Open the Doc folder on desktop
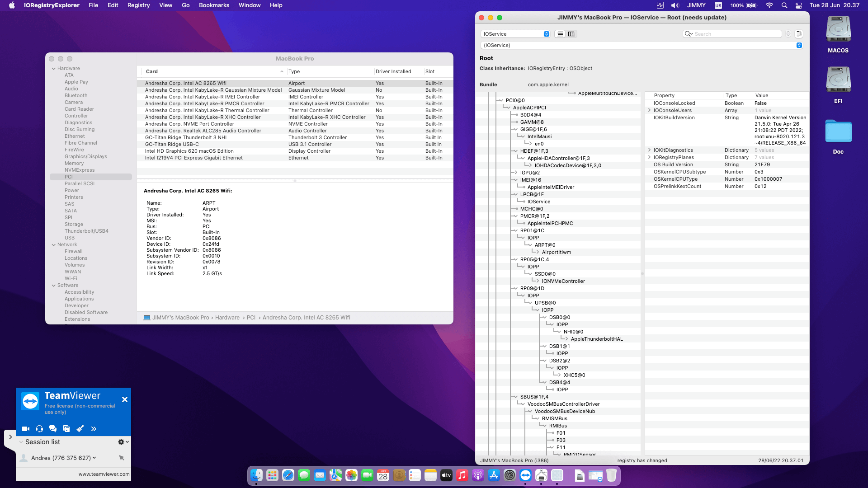Image resolution: width=868 pixels, height=488 pixels. (x=838, y=137)
